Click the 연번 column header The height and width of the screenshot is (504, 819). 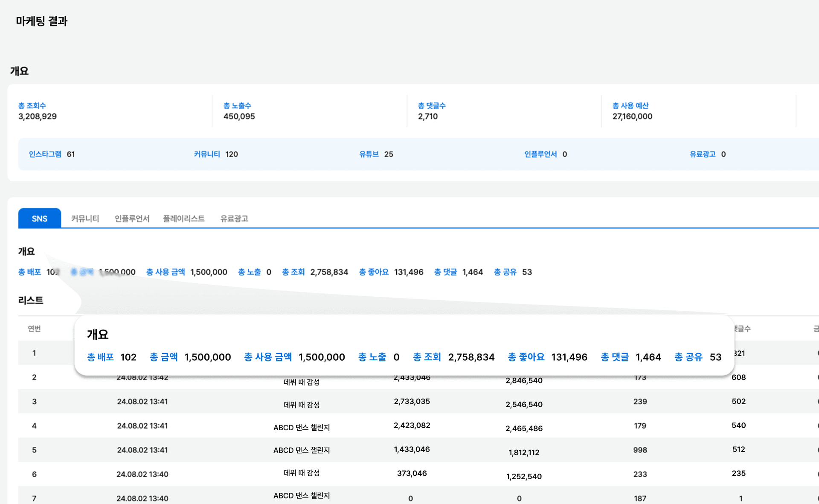click(34, 328)
